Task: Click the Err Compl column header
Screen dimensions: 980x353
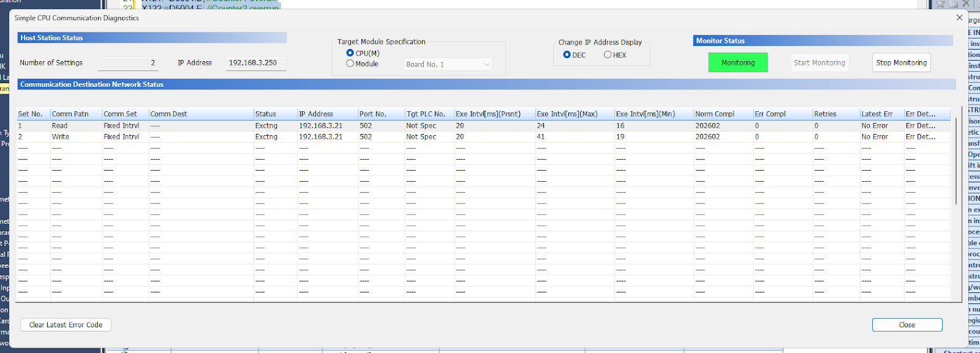Action: 783,114
